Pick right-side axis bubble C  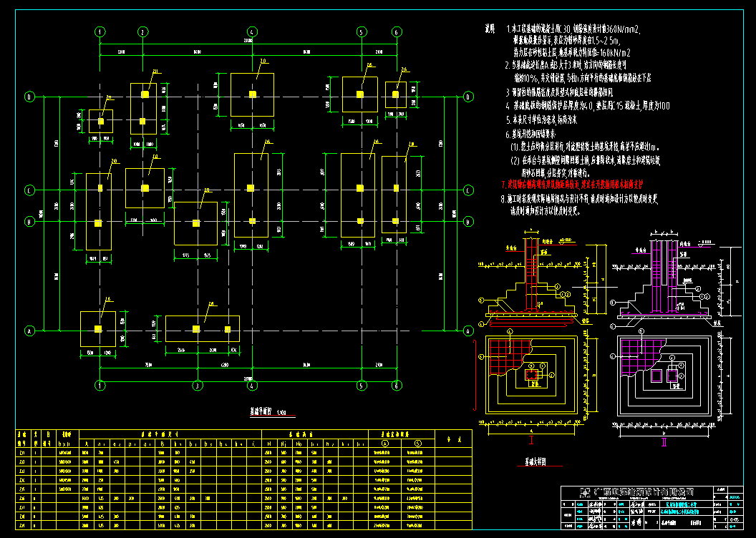click(468, 191)
